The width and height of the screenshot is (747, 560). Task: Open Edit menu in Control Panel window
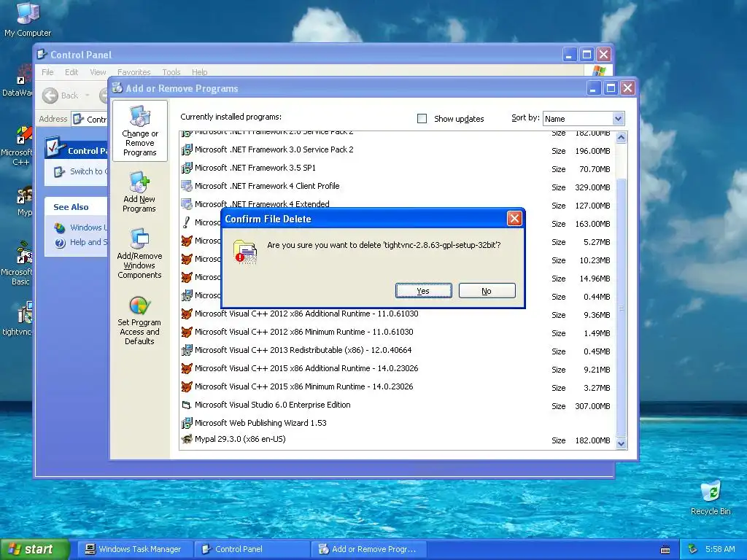click(71, 72)
